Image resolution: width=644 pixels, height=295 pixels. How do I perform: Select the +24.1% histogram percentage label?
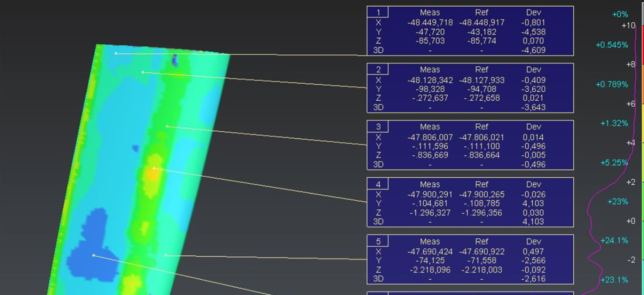click(614, 240)
